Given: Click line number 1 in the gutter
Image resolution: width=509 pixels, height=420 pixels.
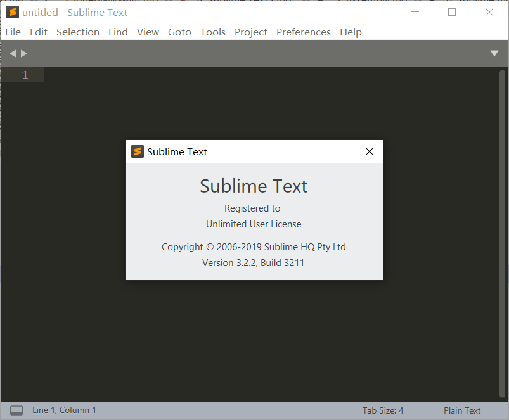Looking at the screenshot, I should (25, 75).
